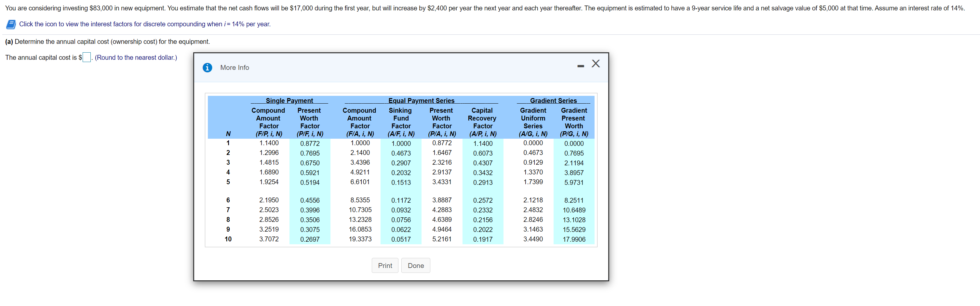Click the (F/A, i, N) column label
The image size is (980, 306).
(x=360, y=134)
